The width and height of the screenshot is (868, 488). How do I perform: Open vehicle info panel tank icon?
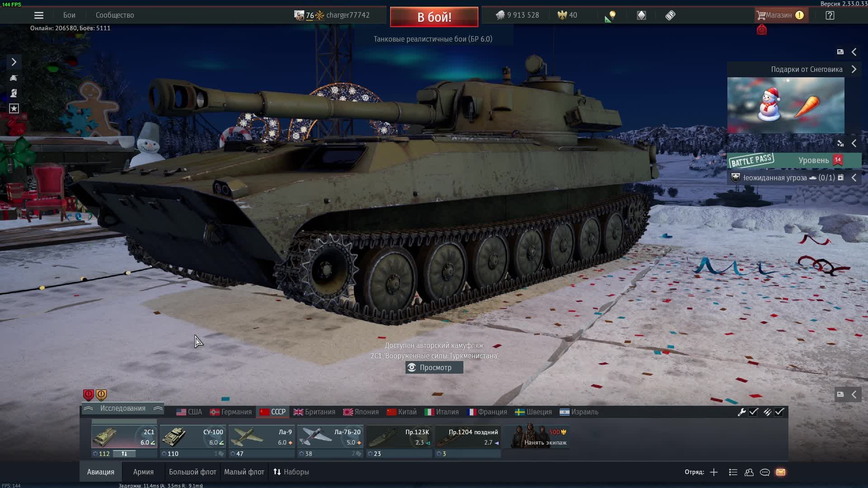pyautogui.click(x=14, y=78)
